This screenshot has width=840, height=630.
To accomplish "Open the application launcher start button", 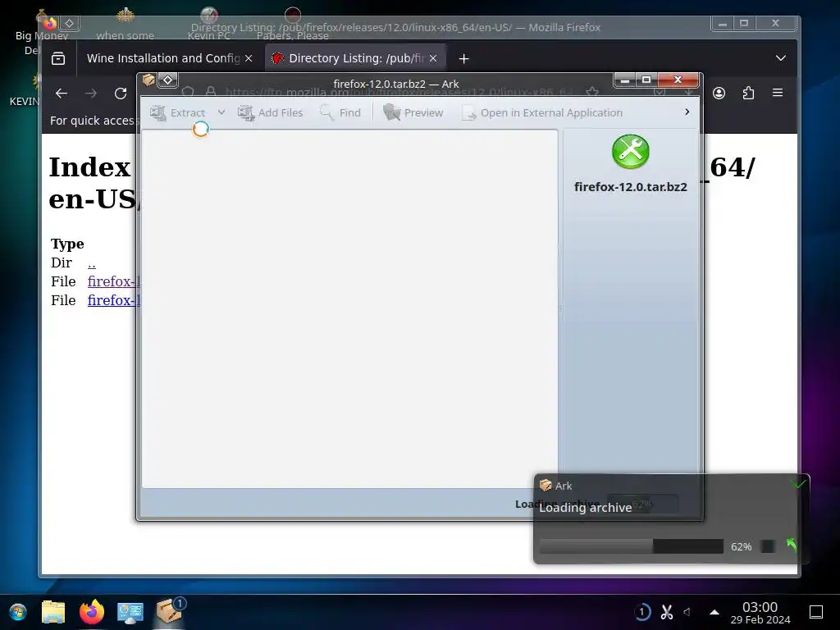I will [18, 612].
